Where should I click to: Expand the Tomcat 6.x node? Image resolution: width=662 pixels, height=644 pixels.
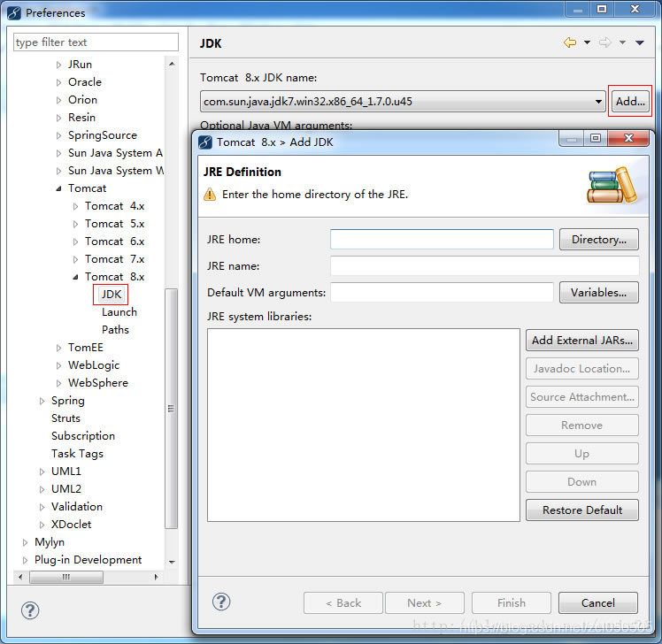75,241
